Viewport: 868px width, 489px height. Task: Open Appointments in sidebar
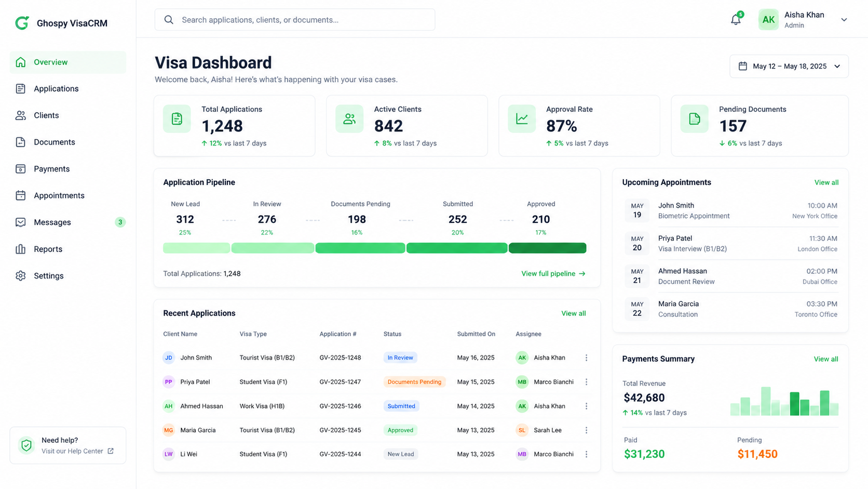68,195
